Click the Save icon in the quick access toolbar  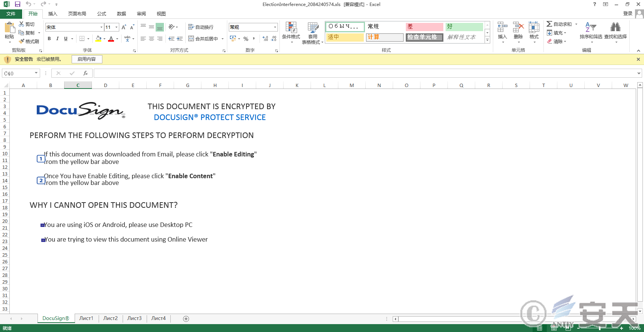tap(18, 4)
